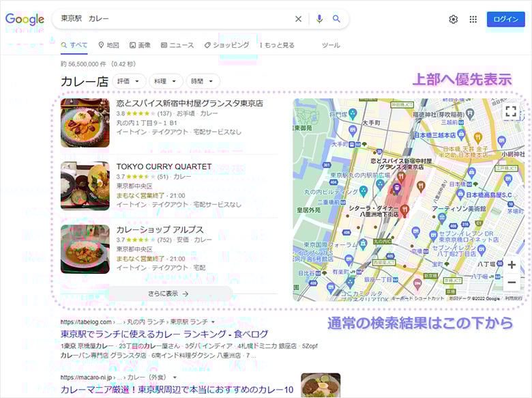Click the red restaurant pin for シターラ・ダイナー
Screen dimensions: 532x398
[404, 210]
